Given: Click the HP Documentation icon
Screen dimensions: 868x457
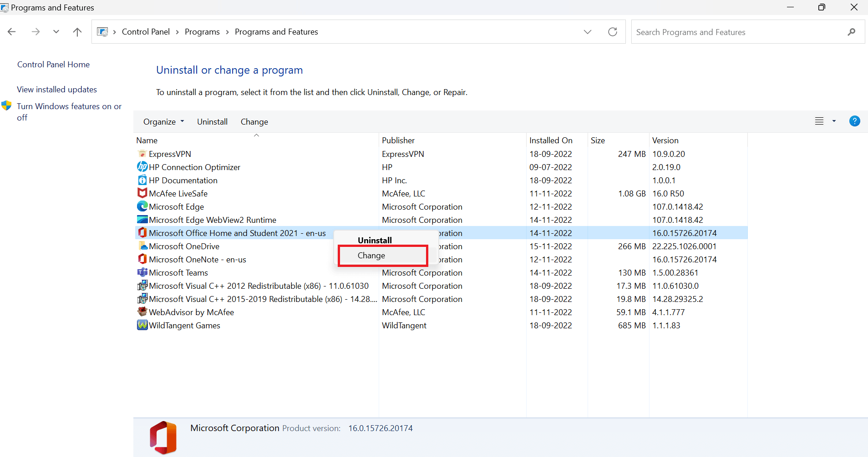Looking at the screenshot, I should (142, 180).
